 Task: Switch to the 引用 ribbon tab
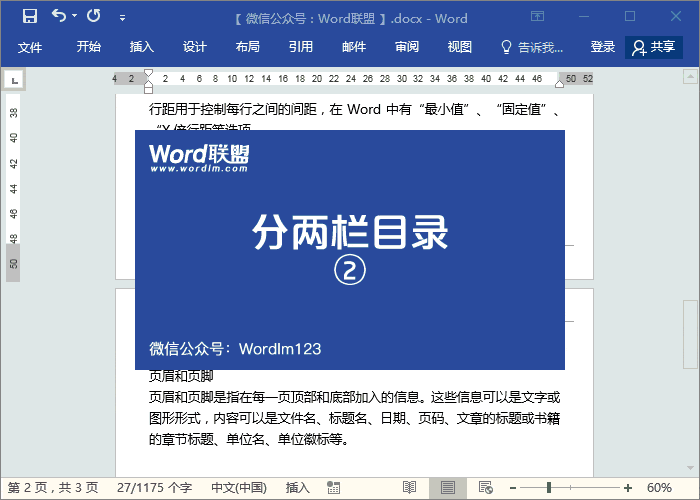300,47
